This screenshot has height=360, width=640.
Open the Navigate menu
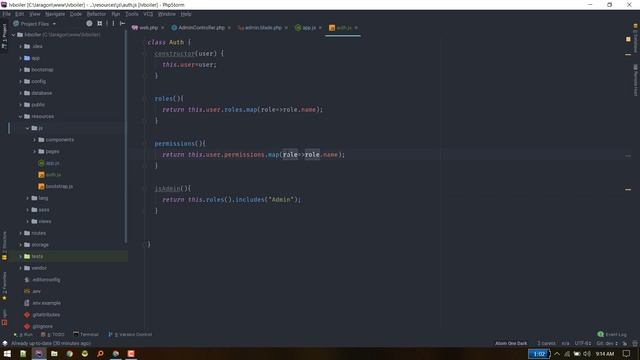[55, 14]
